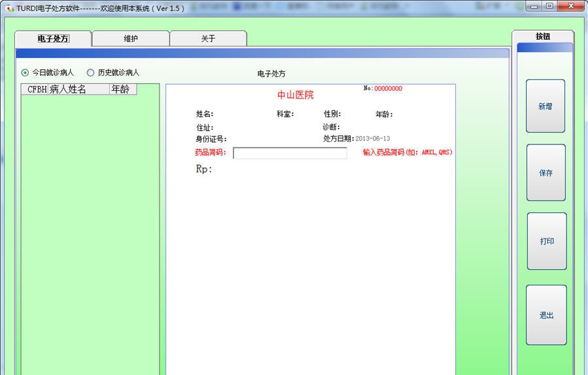The height and width of the screenshot is (375, 588).
Task: Click the 科室: label
Action: click(x=285, y=114)
